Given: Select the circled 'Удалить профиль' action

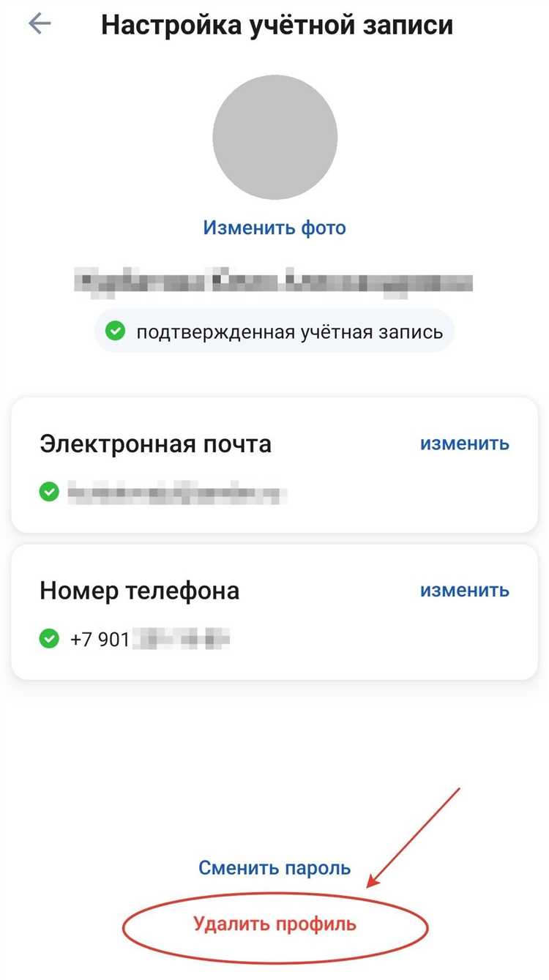Looking at the screenshot, I should [x=274, y=924].
